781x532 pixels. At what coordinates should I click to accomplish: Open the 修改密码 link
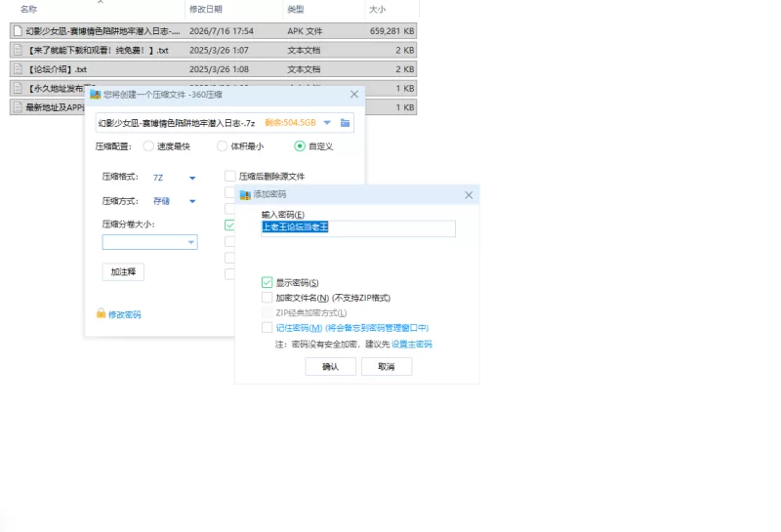[x=125, y=314]
